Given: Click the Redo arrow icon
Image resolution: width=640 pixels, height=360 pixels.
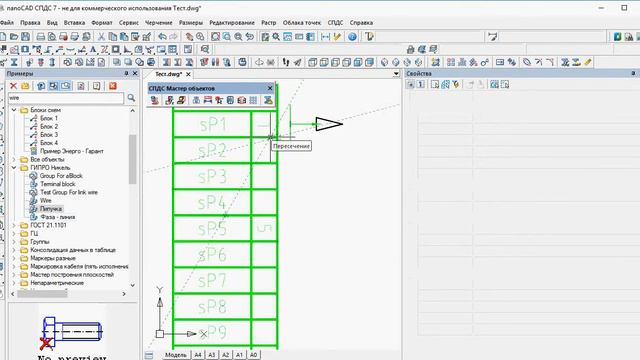Looking at the screenshot, I should click(x=173, y=37).
